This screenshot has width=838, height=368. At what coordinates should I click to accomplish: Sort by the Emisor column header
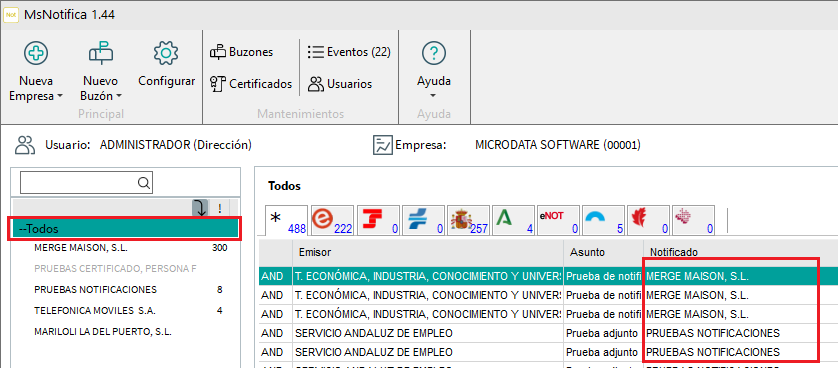point(428,252)
